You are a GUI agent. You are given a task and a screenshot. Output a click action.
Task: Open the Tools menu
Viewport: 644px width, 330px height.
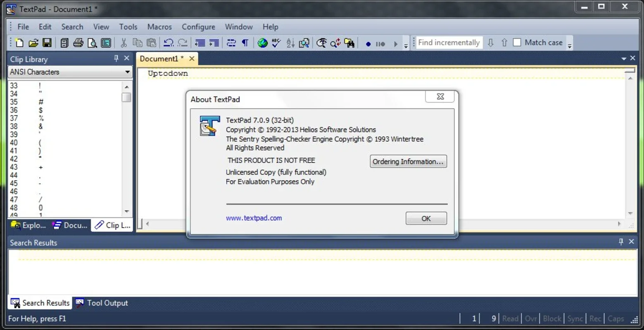point(128,27)
